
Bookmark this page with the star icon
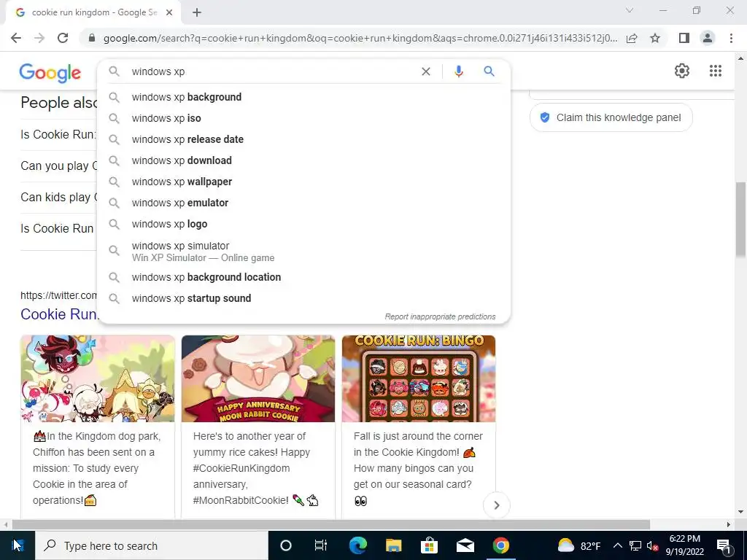pos(655,38)
